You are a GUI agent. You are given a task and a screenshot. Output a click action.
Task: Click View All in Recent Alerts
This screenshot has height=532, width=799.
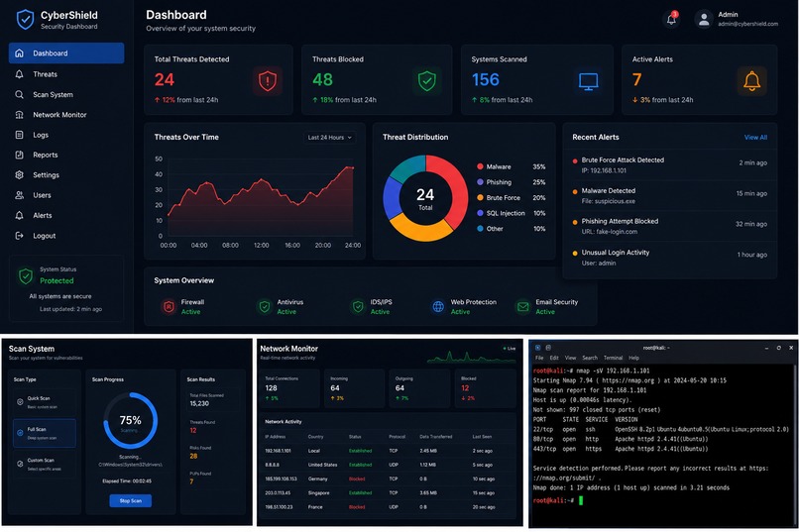[x=755, y=138]
